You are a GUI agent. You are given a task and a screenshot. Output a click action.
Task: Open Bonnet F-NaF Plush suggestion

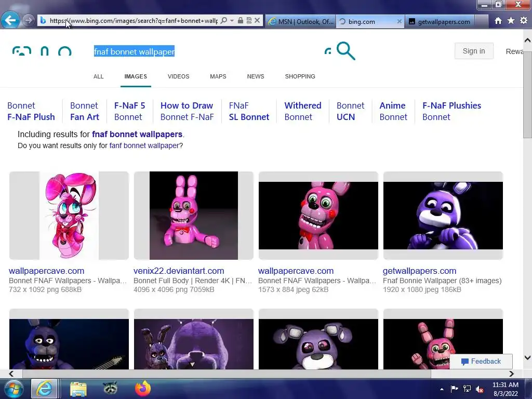pos(31,111)
